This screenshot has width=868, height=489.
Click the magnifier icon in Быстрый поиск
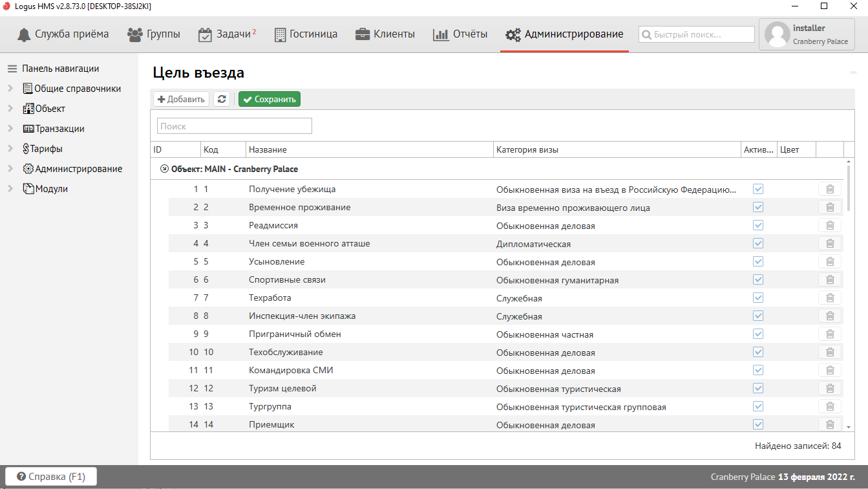coord(646,34)
